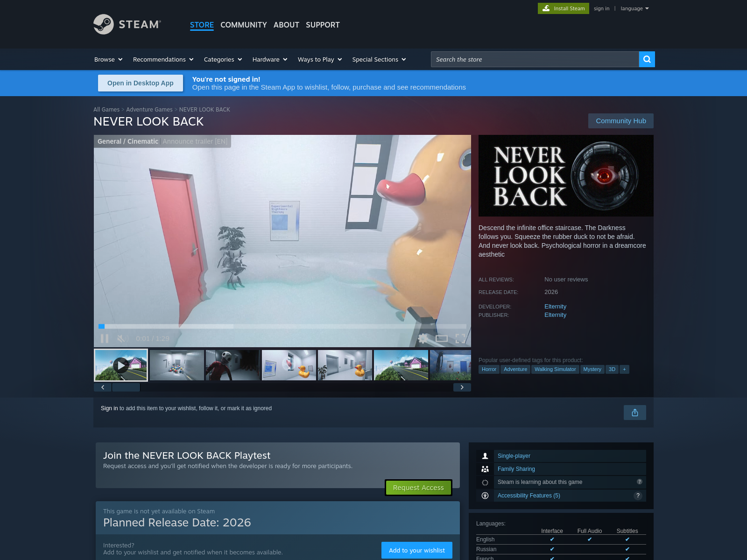Click sign in at the top

(601, 8)
